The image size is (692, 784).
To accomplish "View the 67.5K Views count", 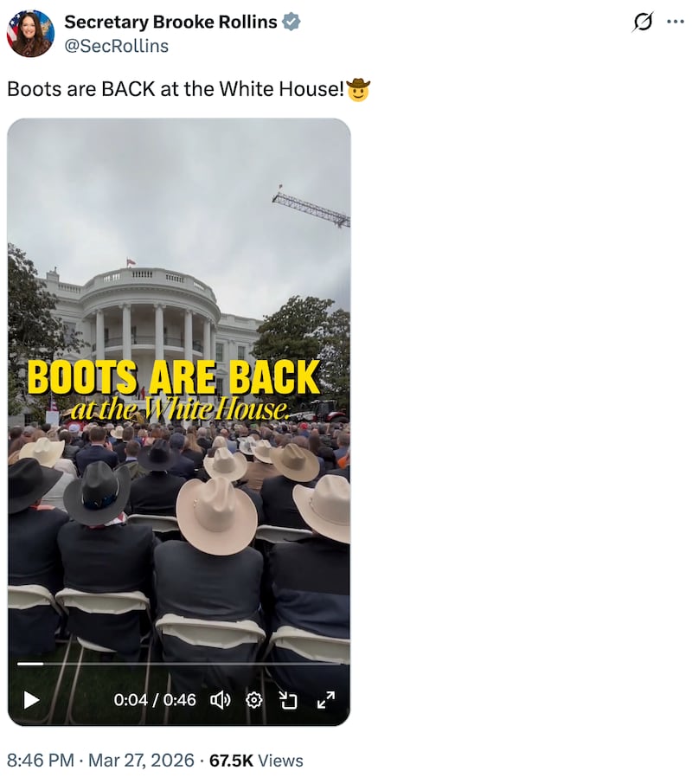I will point(256,761).
